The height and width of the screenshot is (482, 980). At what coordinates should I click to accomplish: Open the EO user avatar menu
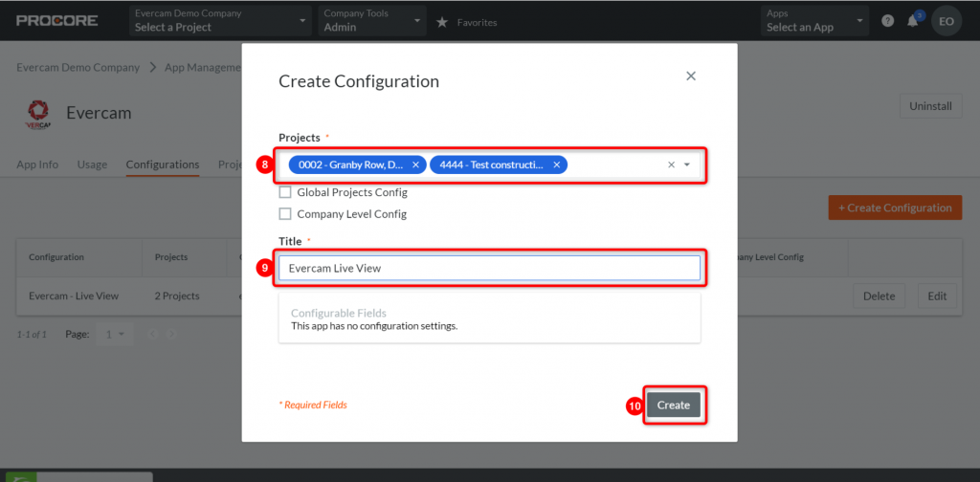pos(947,21)
